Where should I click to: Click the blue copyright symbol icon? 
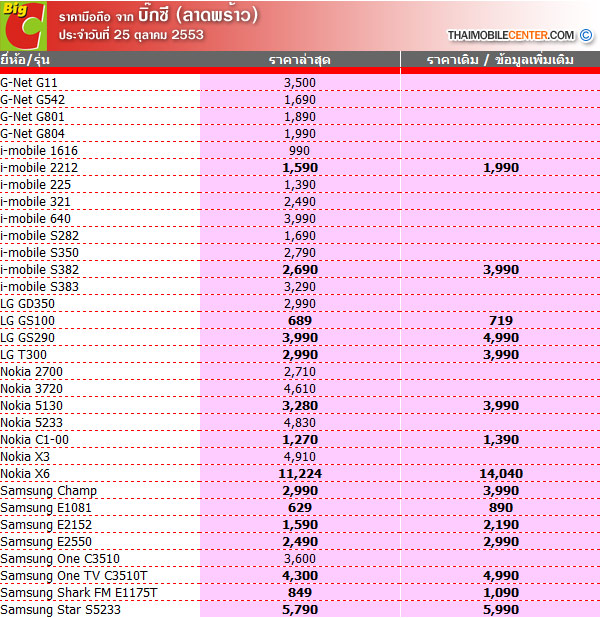point(586,35)
